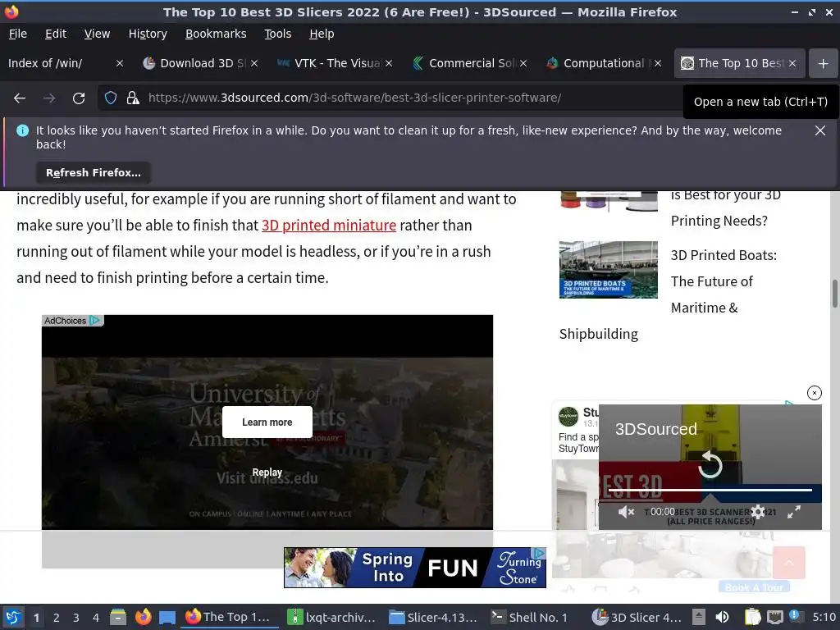Image resolution: width=840 pixels, height=630 pixels.
Task: Click the show desktop taskbar icon
Action: pos(167,617)
